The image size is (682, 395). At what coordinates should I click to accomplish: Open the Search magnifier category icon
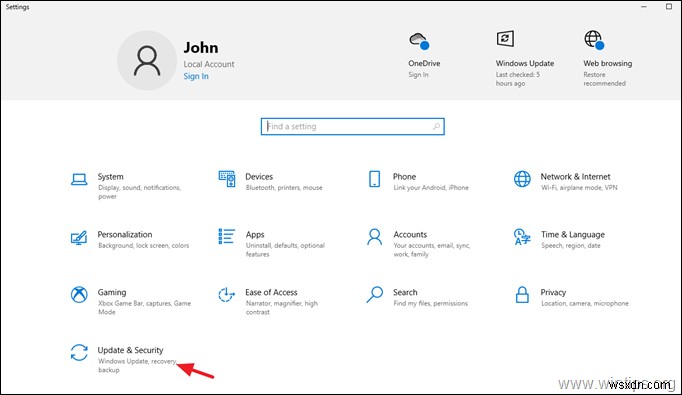point(374,295)
